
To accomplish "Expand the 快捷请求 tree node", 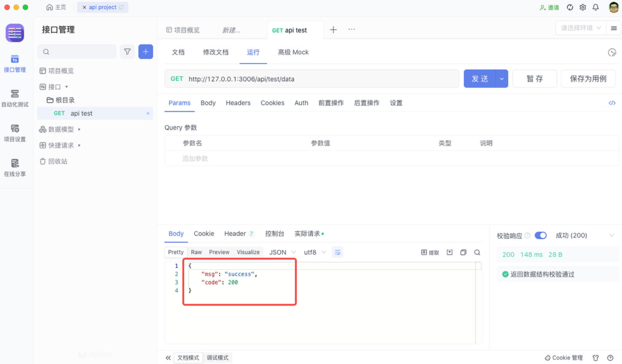I will [x=79, y=145].
